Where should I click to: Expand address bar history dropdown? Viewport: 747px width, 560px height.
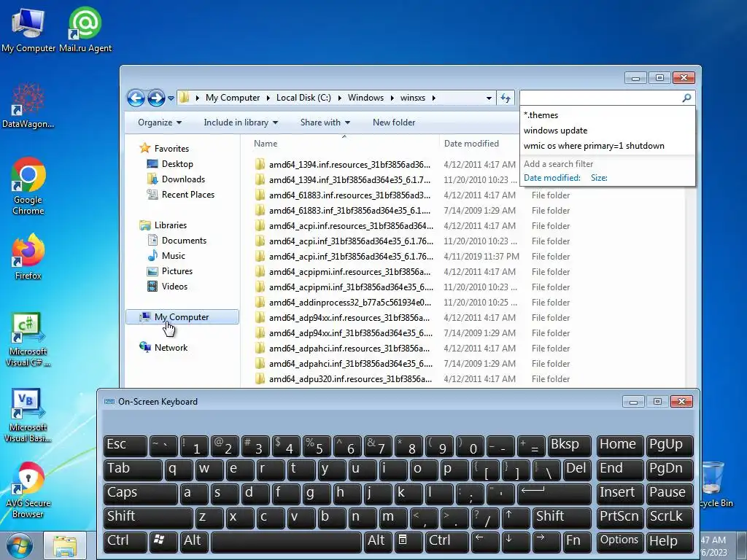(489, 98)
